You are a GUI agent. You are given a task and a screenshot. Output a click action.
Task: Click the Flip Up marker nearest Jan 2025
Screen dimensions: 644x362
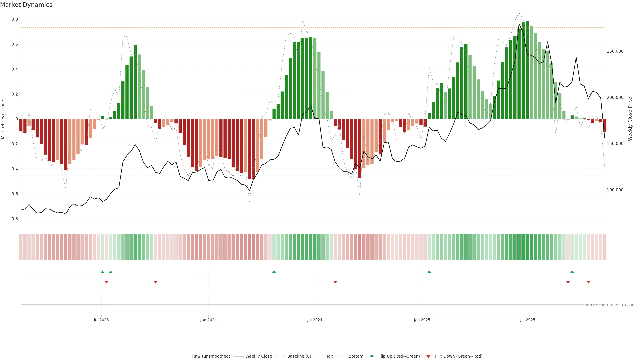pos(429,272)
